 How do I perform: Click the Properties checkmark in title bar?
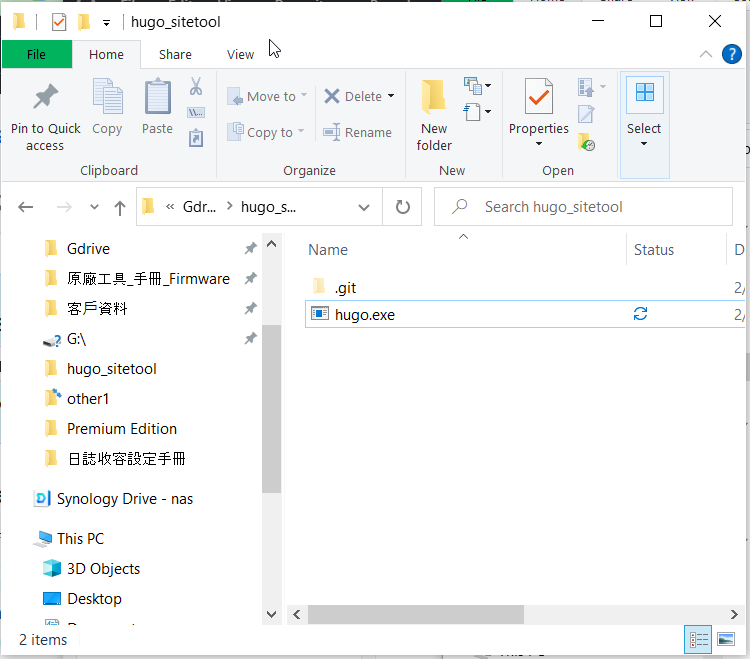tap(58, 22)
